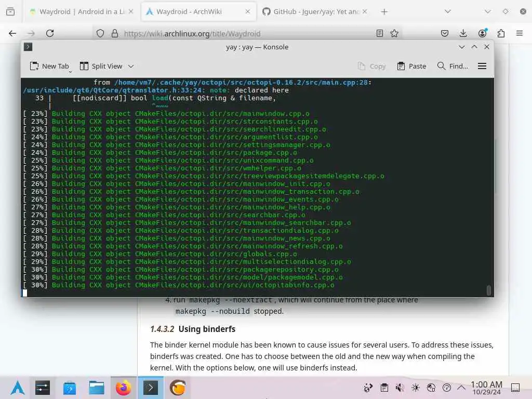Open the update notifier tray icon
The image size is (532, 399).
(368, 388)
